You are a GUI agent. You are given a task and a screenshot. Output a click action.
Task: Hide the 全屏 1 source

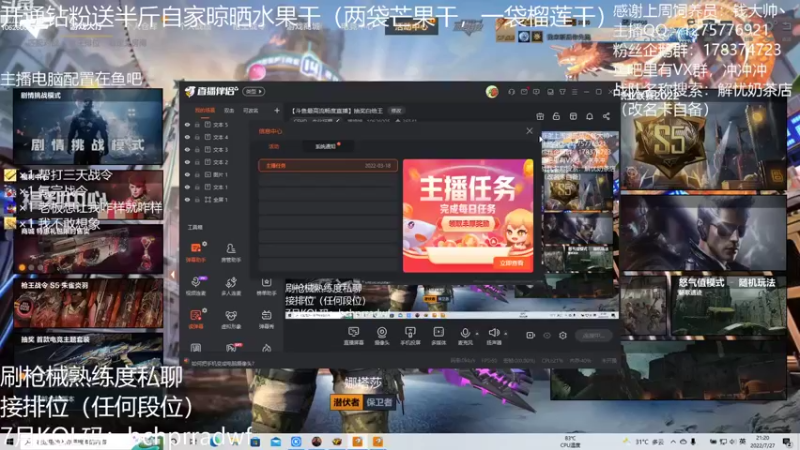click(187, 200)
